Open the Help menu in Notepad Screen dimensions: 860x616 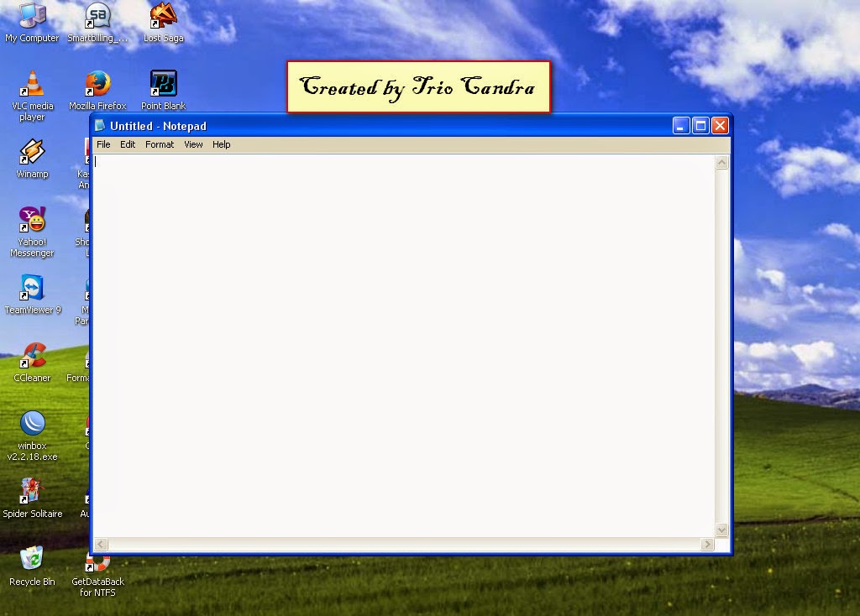221,144
